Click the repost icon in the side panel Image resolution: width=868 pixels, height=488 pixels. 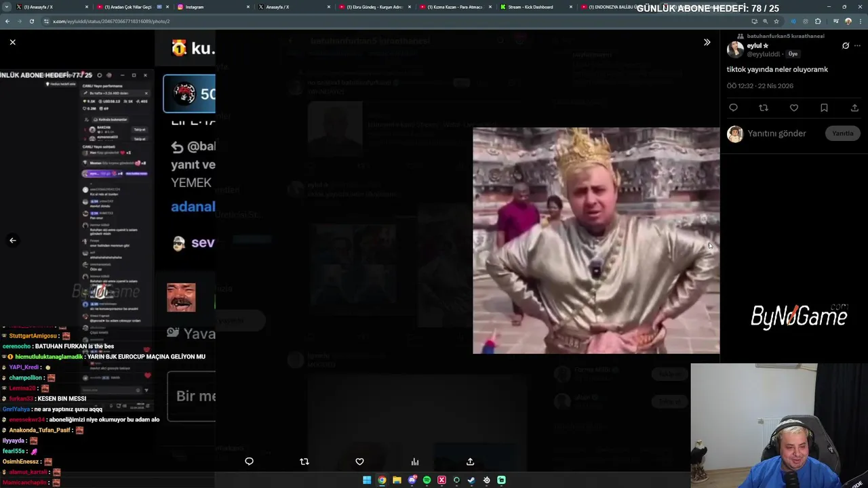(x=764, y=108)
